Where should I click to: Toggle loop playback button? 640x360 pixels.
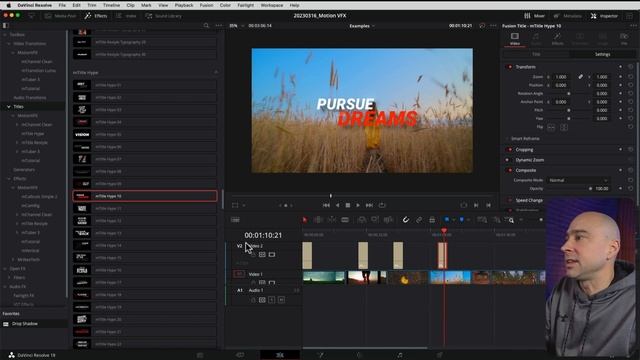382,205
